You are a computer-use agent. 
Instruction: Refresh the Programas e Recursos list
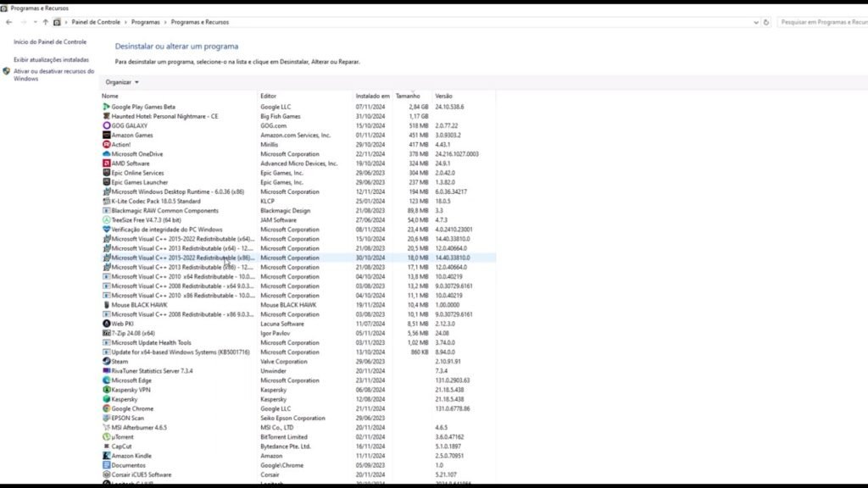(766, 22)
